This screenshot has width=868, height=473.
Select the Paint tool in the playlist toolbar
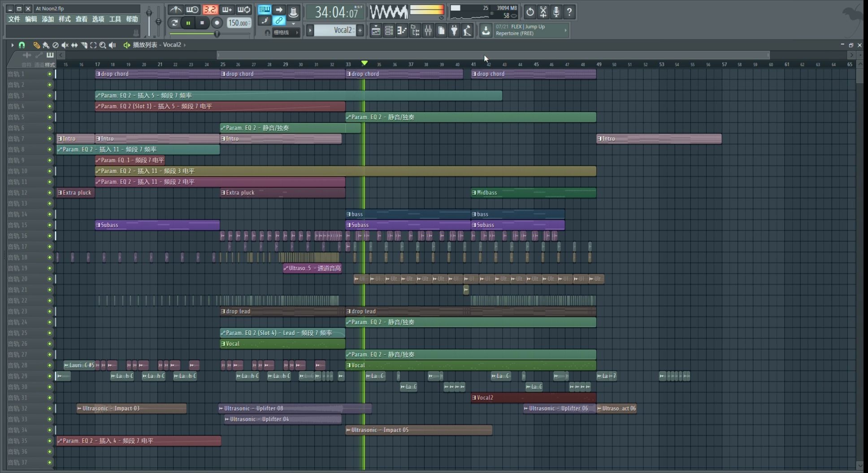click(46, 45)
